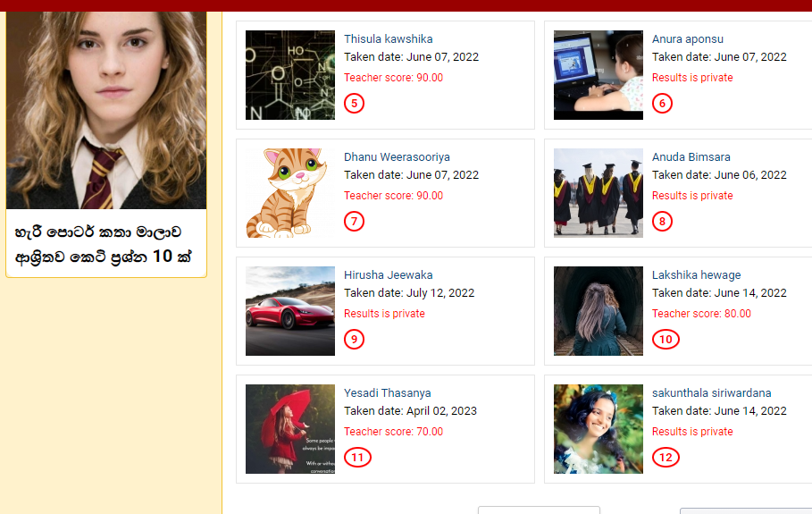This screenshot has height=514, width=812.
Task: Open the Harry Potter quiz card image
Action: 106,110
